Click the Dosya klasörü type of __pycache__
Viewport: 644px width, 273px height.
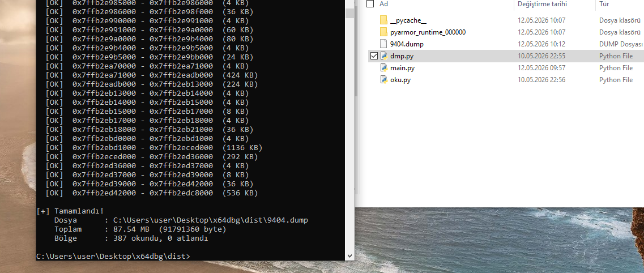pos(620,20)
